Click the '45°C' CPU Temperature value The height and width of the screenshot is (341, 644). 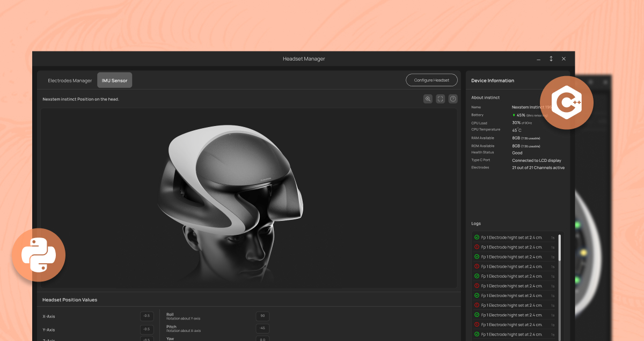pyautogui.click(x=517, y=130)
